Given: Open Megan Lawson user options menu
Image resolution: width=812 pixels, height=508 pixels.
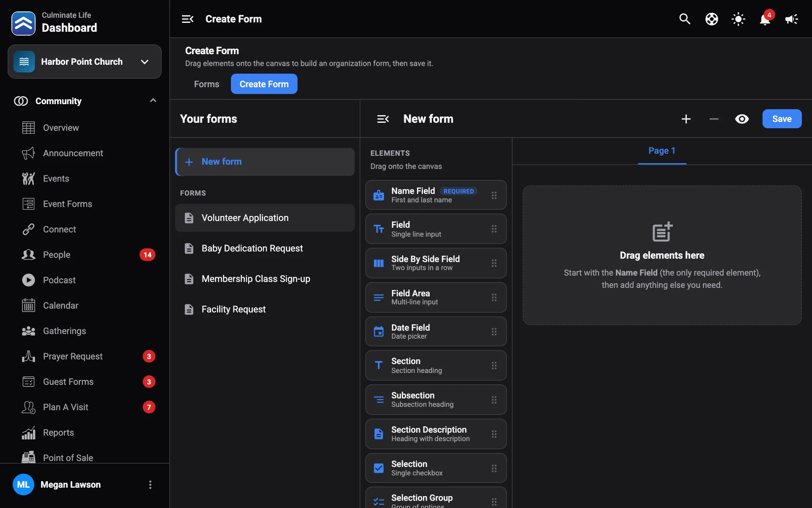Looking at the screenshot, I should pyautogui.click(x=150, y=485).
